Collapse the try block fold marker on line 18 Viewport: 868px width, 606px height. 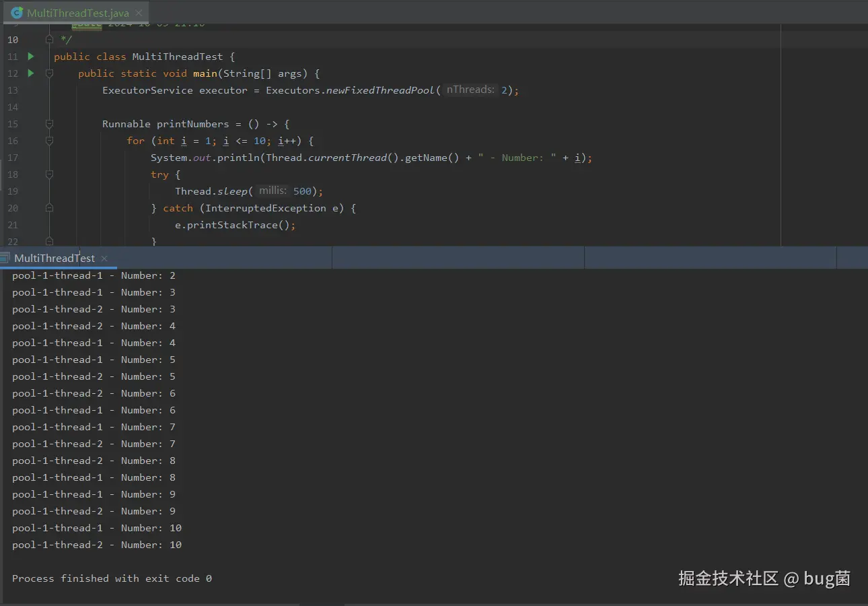click(49, 174)
